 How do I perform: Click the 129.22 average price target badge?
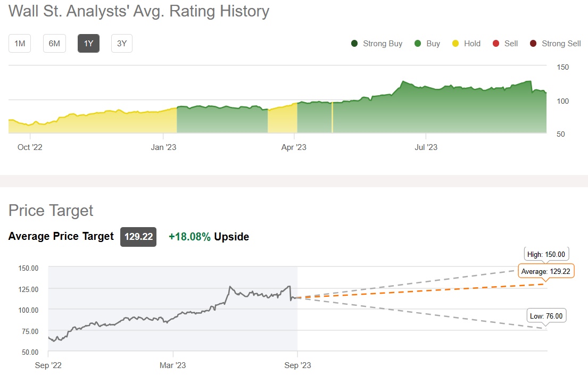(x=138, y=237)
